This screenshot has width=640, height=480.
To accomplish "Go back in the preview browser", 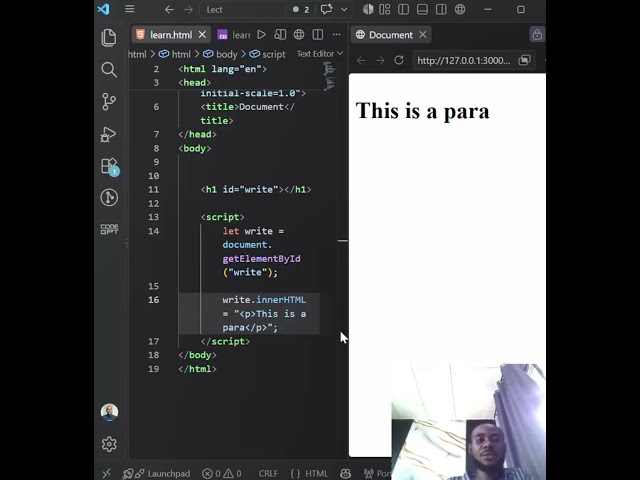I will [x=361, y=60].
